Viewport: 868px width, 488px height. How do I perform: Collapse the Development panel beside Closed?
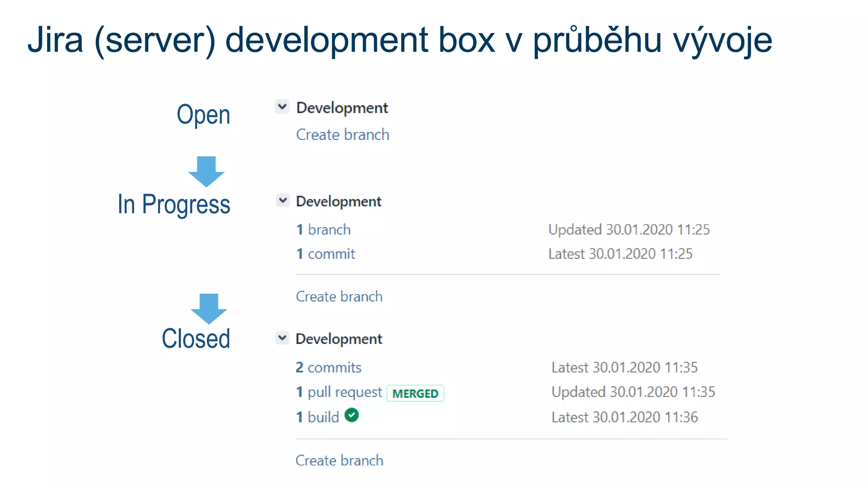tap(282, 338)
